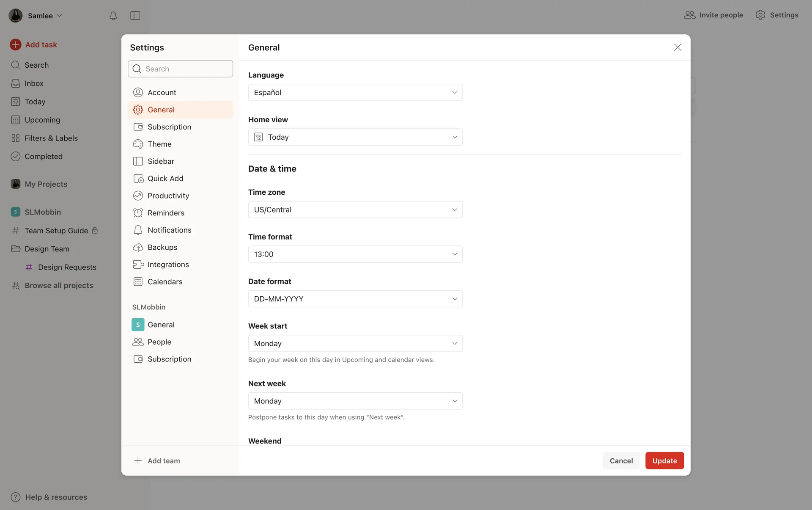Open the Time zone dropdown
Image resolution: width=812 pixels, height=510 pixels.
tap(355, 210)
